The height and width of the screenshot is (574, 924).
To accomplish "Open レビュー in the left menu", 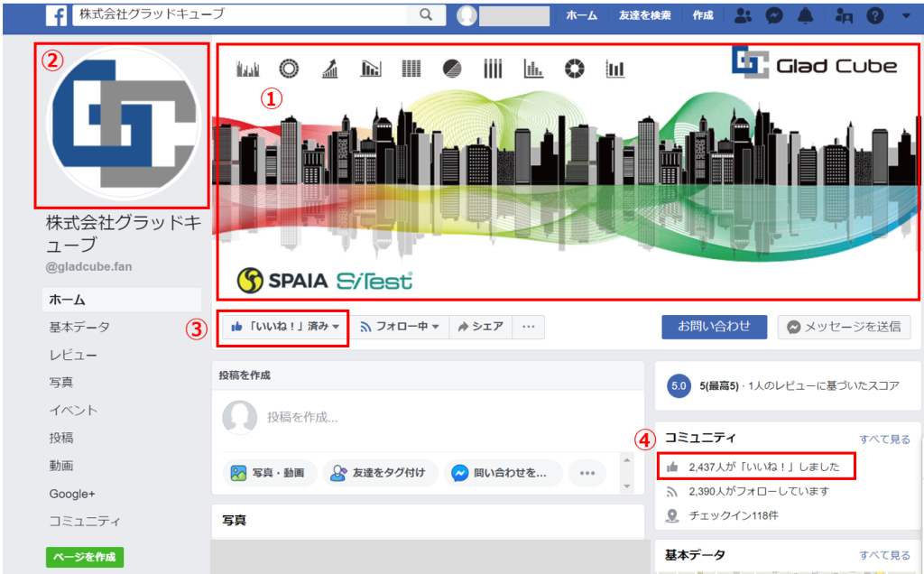I will coord(73,356).
